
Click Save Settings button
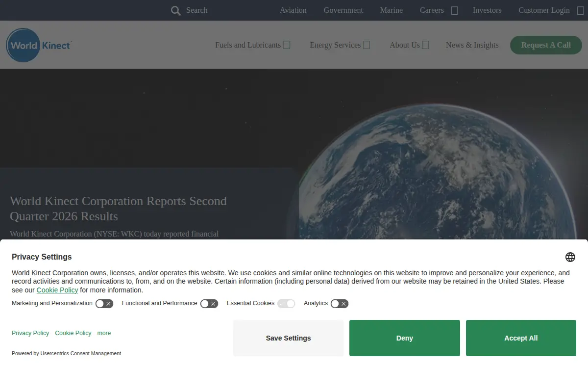click(x=288, y=338)
